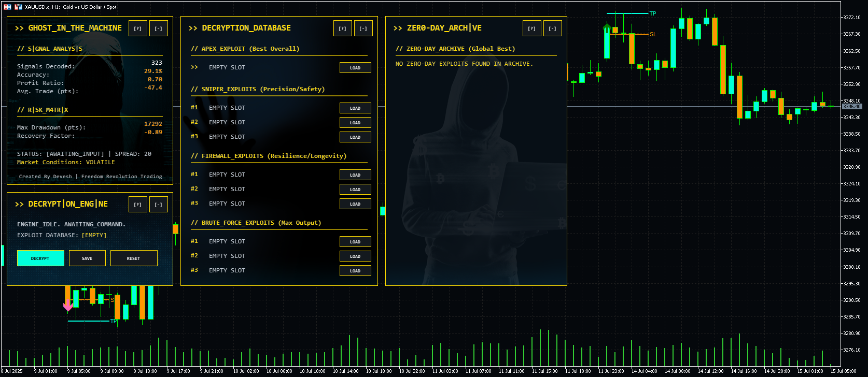Click the Accuracy value 29.1%
Viewport: 868px width, 377px height.
click(153, 71)
